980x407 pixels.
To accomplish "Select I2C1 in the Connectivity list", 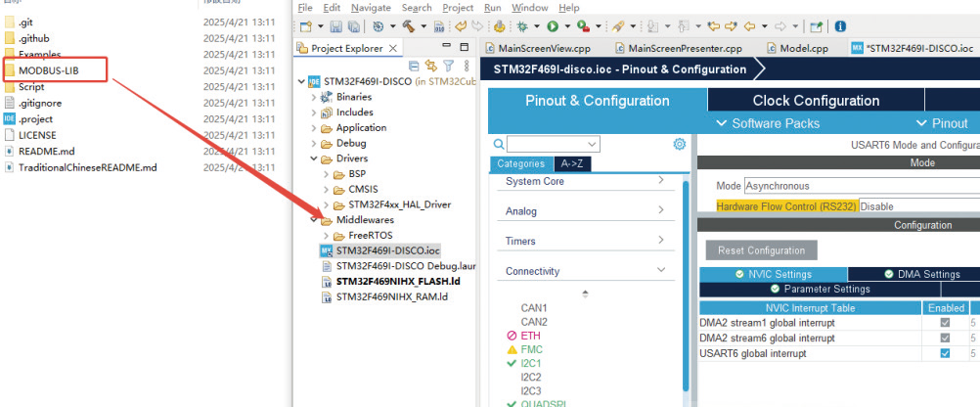I will [531, 363].
